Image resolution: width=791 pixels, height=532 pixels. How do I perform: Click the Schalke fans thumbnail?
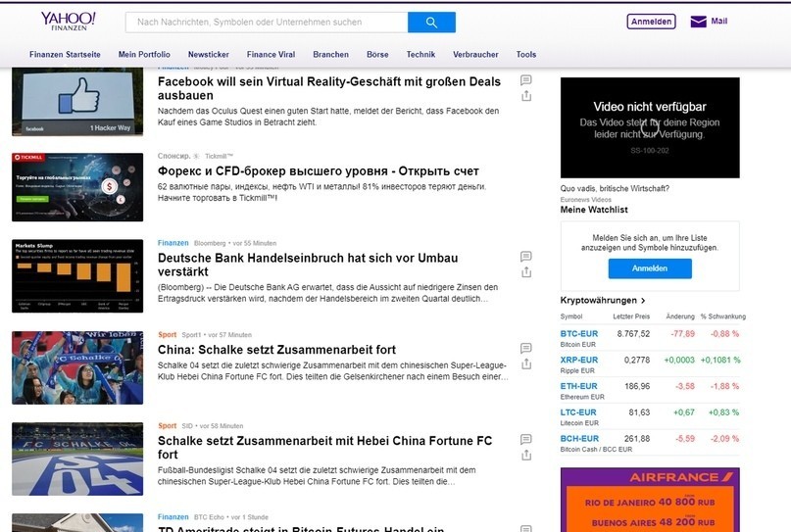pos(77,367)
